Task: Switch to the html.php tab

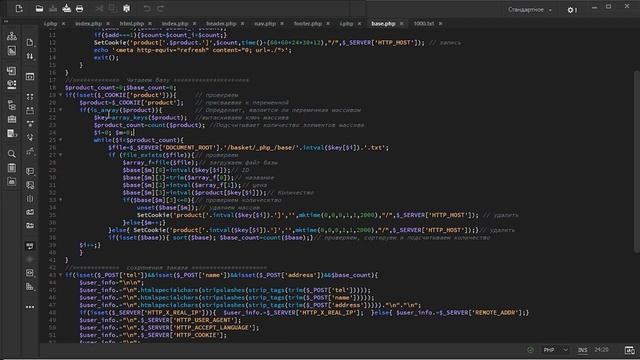Action: (131, 24)
